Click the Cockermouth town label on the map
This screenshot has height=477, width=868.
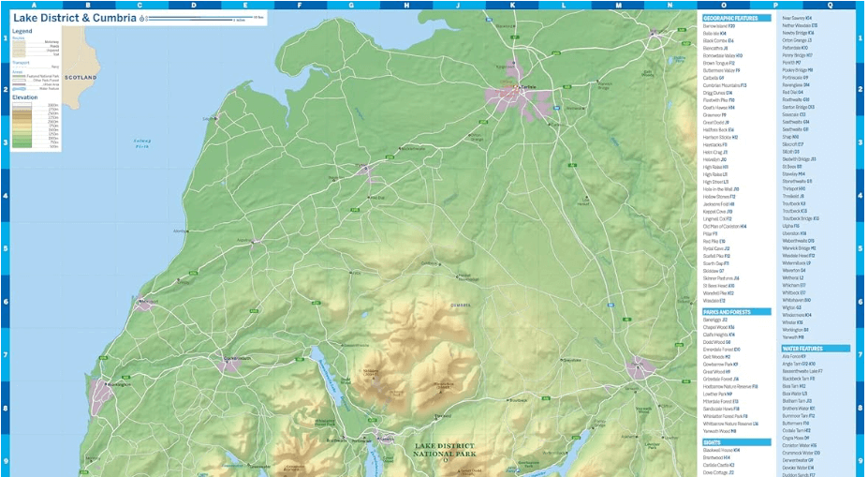coord(239,358)
